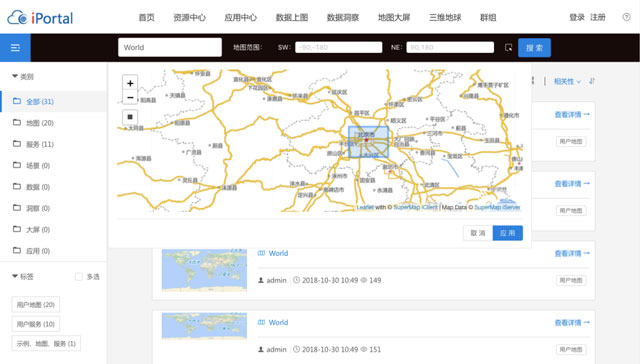Click the NE coordinates input field
The width and height of the screenshot is (640, 364).
click(x=450, y=47)
